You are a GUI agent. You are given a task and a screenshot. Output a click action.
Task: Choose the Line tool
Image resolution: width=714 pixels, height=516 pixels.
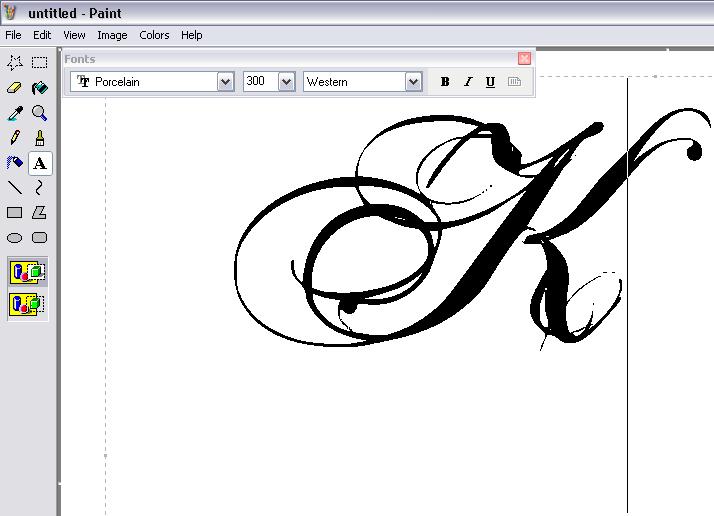pyautogui.click(x=15, y=188)
